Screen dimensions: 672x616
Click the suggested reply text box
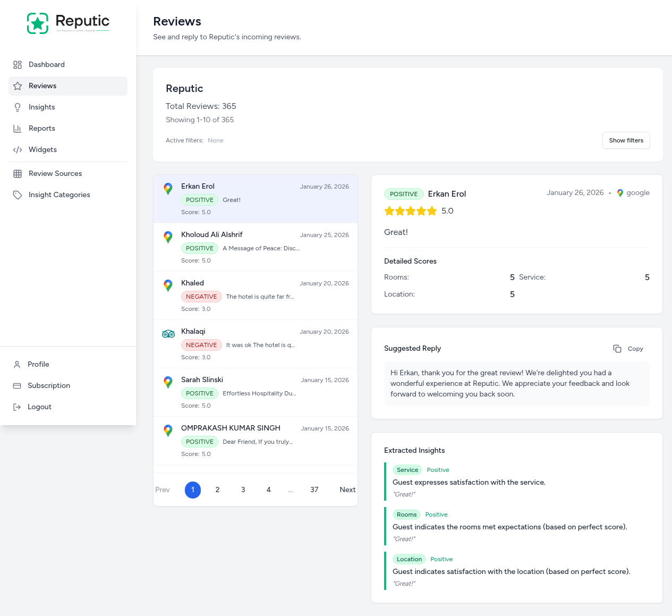pyautogui.click(x=517, y=384)
